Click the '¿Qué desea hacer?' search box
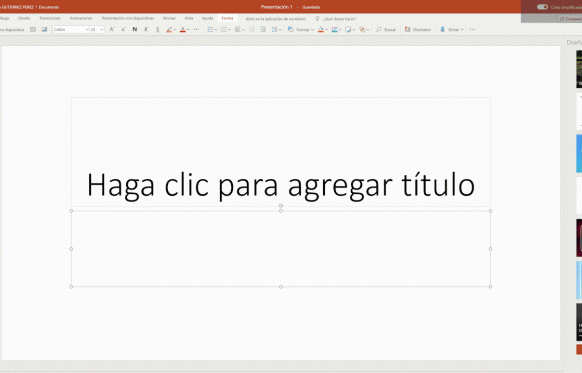 pyautogui.click(x=336, y=19)
